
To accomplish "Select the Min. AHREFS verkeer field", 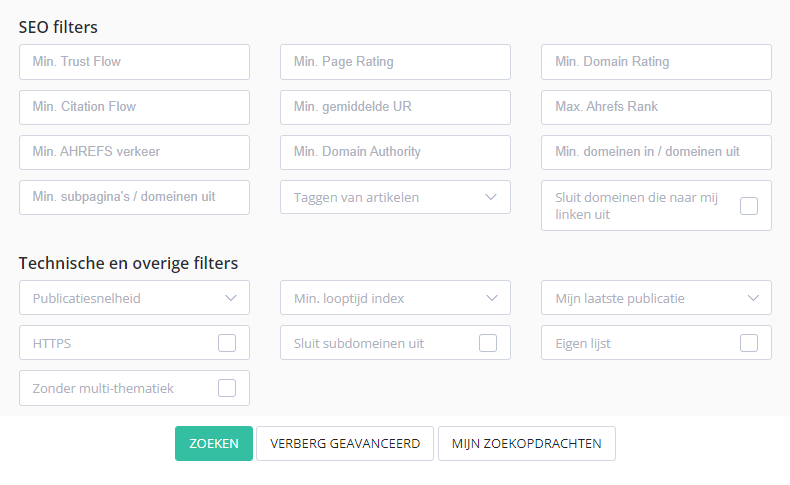I will click(x=135, y=152).
